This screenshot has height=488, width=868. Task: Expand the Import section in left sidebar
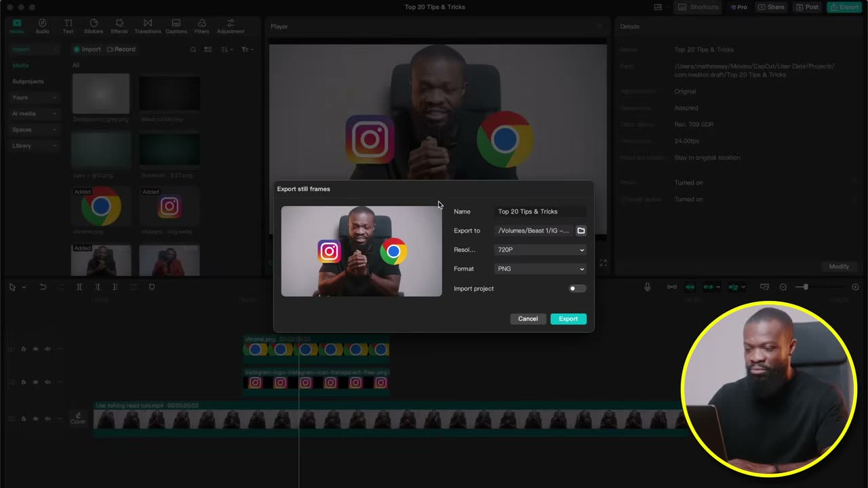tap(35, 49)
